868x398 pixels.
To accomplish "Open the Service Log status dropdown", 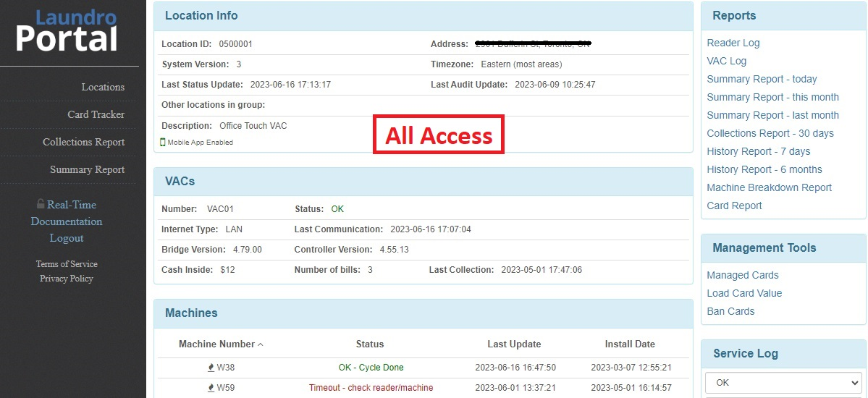I will point(783,383).
